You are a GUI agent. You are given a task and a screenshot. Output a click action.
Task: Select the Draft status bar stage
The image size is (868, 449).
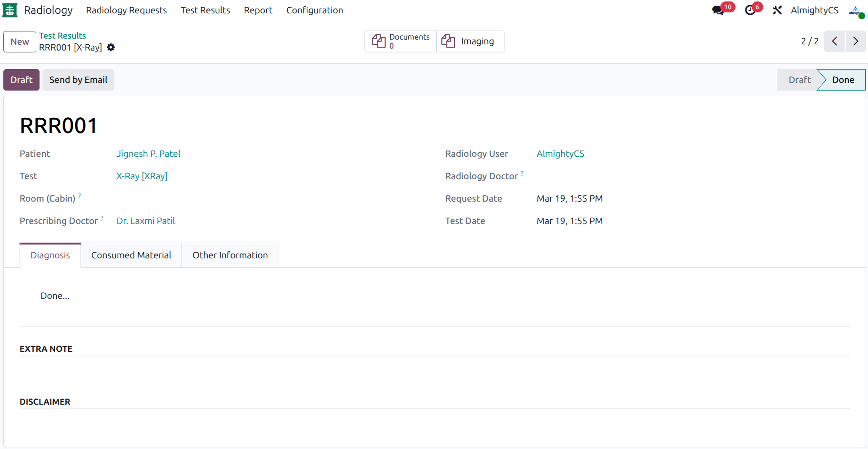click(799, 80)
